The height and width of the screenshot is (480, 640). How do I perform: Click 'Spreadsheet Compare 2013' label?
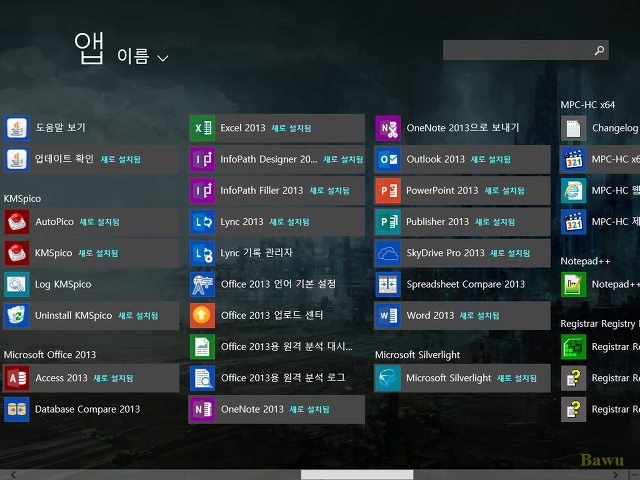pyautogui.click(x=466, y=284)
